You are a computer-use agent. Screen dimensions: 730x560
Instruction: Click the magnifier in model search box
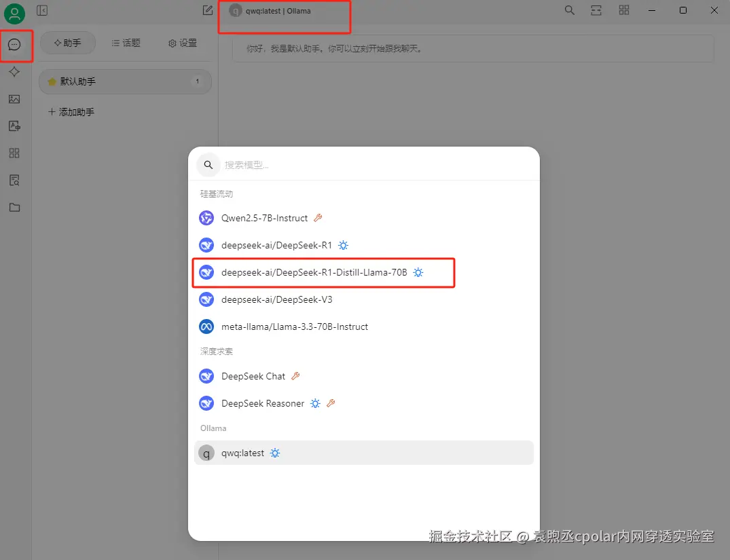coord(208,165)
